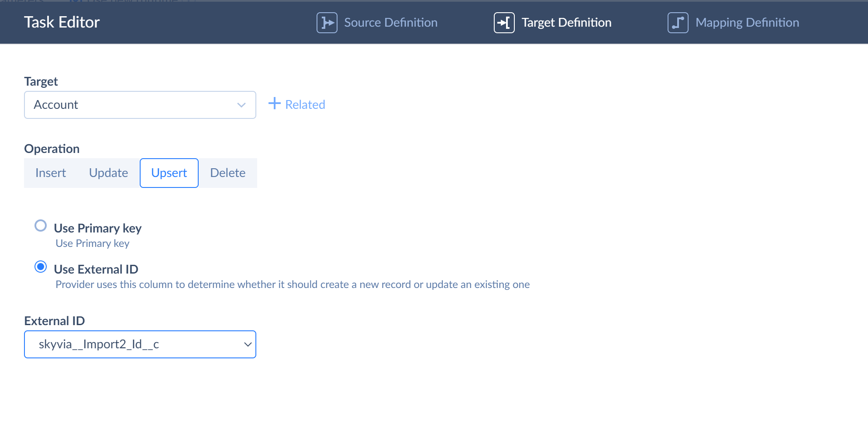Screen dimensions: 868x437
Task: Click the plus icon beside Related
Action: click(274, 104)
